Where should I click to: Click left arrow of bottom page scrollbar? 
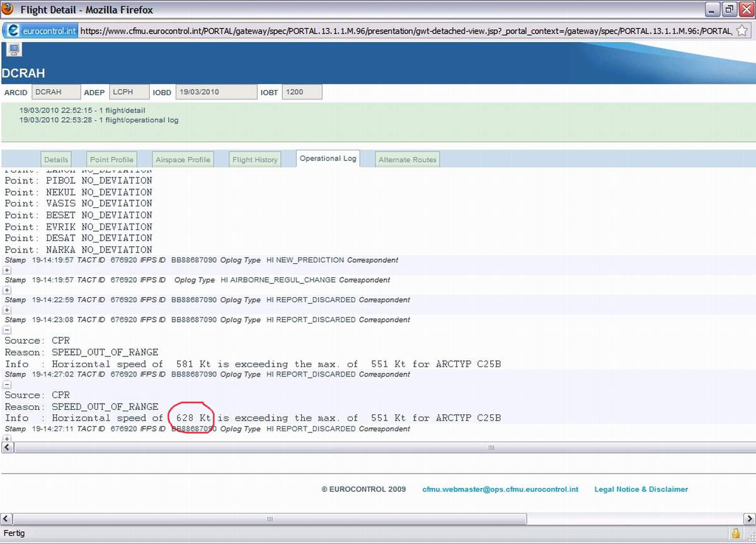point(6,519)
